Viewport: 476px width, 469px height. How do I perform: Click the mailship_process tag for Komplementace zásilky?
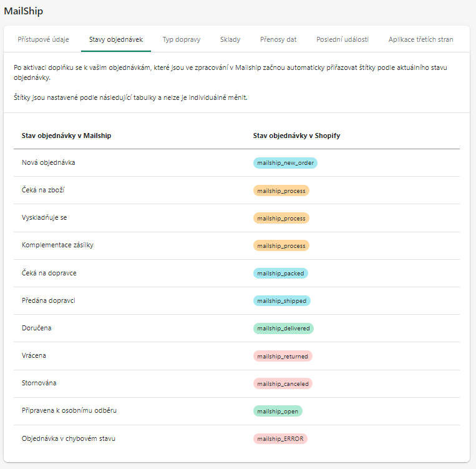[281, 245]
